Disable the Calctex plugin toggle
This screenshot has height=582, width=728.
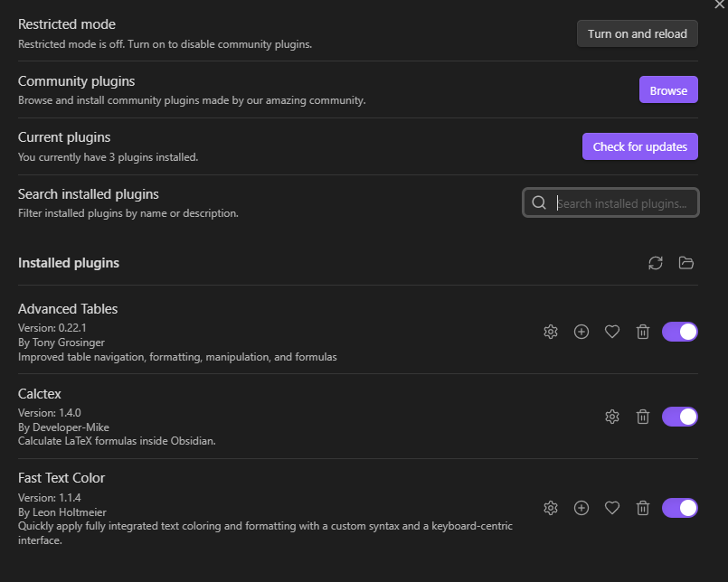click(x=680, y=417)
